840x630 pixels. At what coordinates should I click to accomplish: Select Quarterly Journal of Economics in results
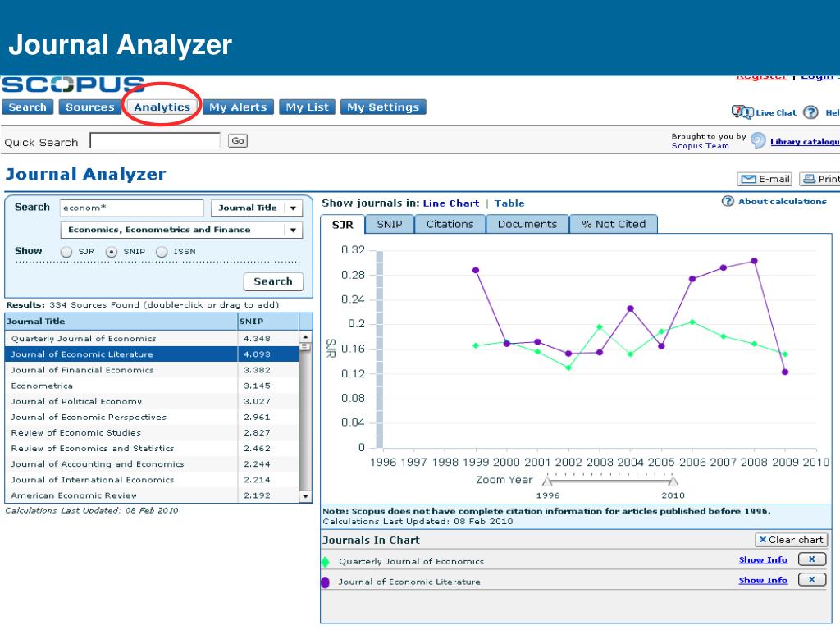[x=152, y=339]
